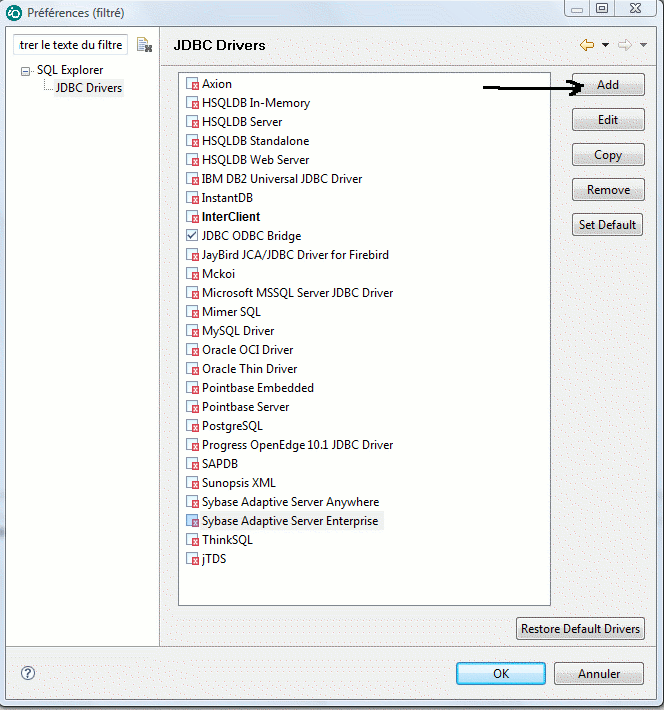Click the Add button
Screen dimensions: 664x710
[608, 85]
